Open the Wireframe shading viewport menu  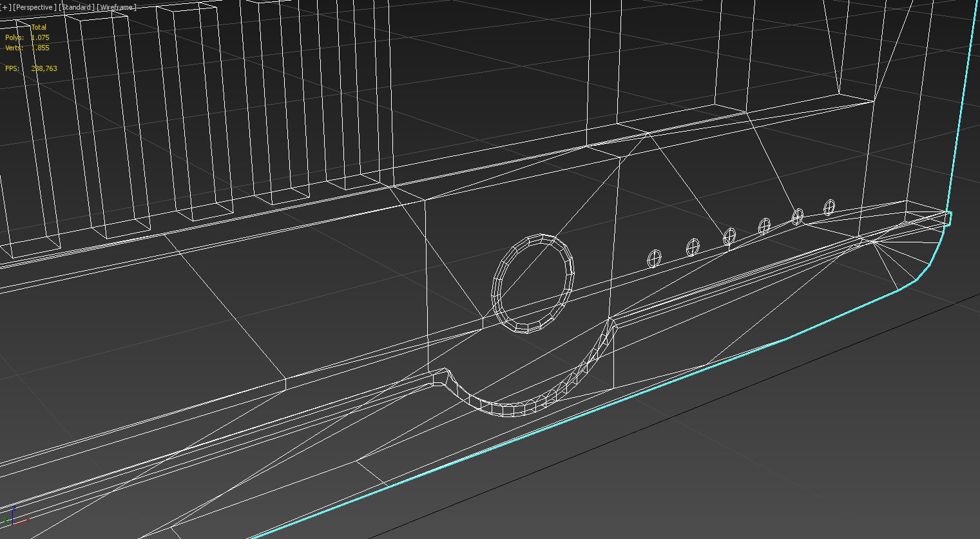(x=117, y=7)
